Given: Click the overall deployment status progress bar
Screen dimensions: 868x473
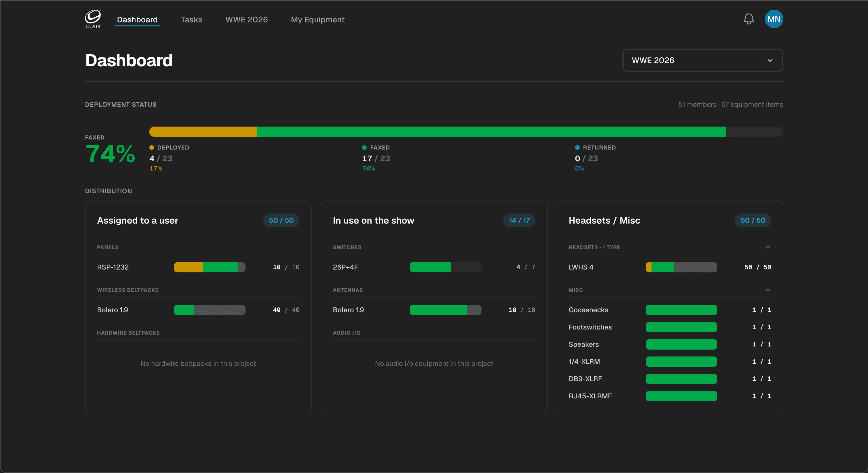Looking at the screenshot, I should click(466, 132).
